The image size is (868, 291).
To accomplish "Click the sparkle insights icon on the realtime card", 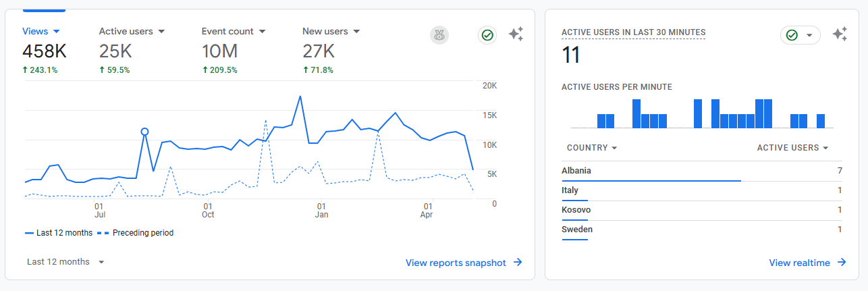I will coord(840,34).
